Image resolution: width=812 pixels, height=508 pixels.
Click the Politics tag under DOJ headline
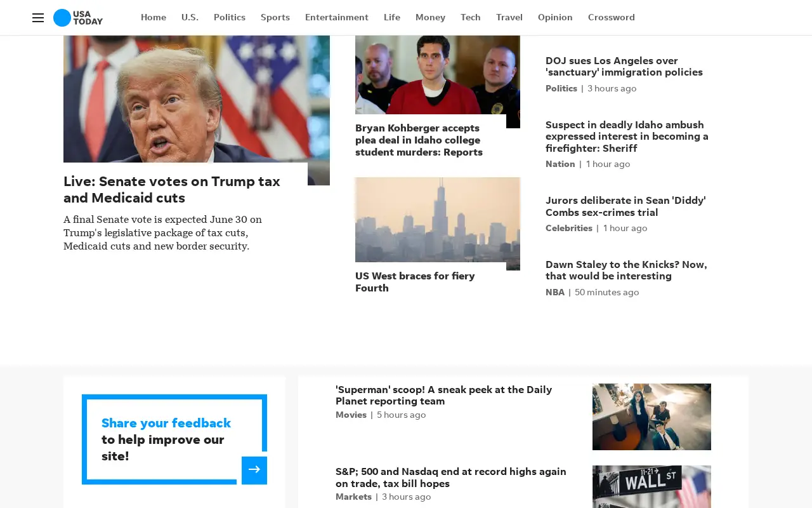click(x=561, y=88)
